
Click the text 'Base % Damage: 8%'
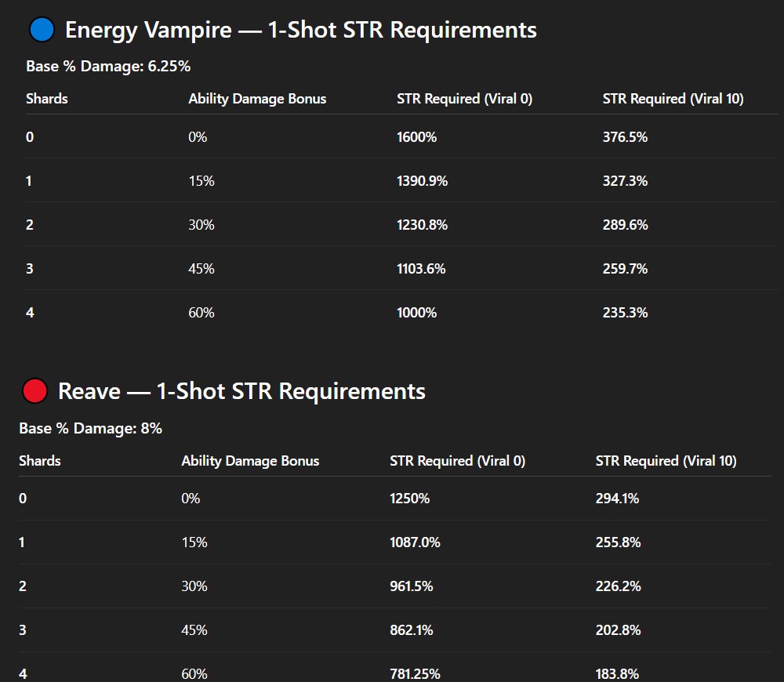pos(90,429)
